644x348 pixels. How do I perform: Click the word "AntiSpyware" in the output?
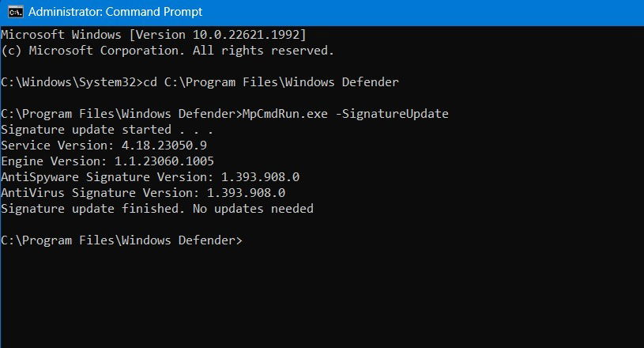(40, 177)
